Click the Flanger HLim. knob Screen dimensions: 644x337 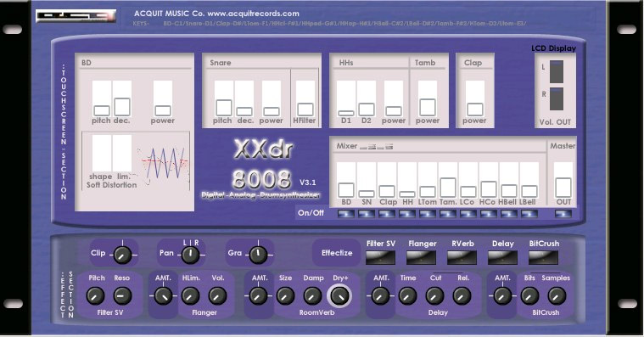[x=190, y=295]
